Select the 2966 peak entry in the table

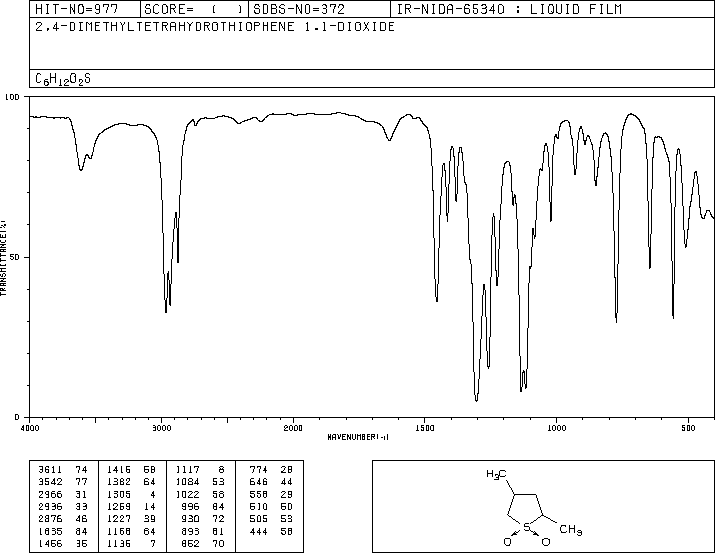(x=63, y=494)
